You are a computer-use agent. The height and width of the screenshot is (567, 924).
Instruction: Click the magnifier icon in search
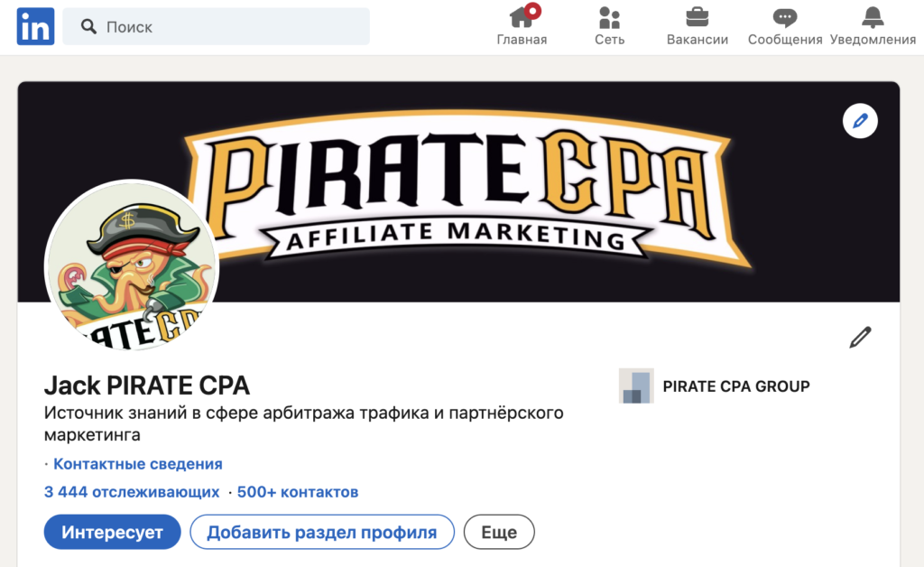click(88, 26)
